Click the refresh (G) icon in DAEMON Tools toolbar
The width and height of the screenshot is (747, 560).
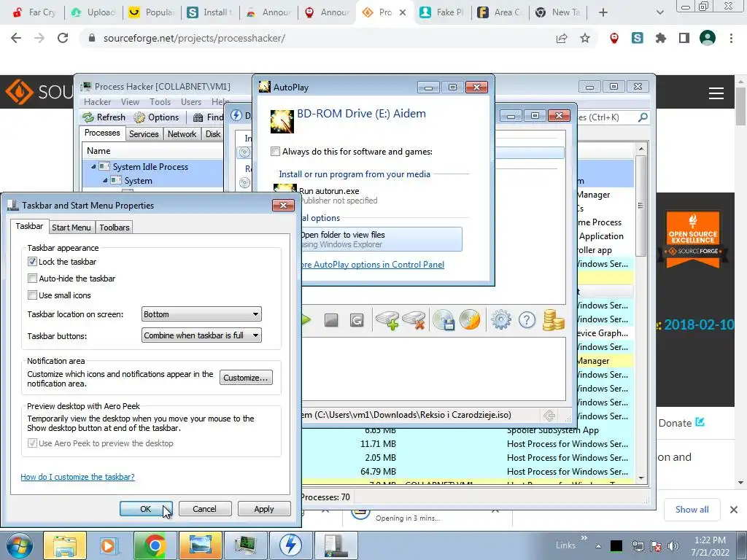point(356,320)
